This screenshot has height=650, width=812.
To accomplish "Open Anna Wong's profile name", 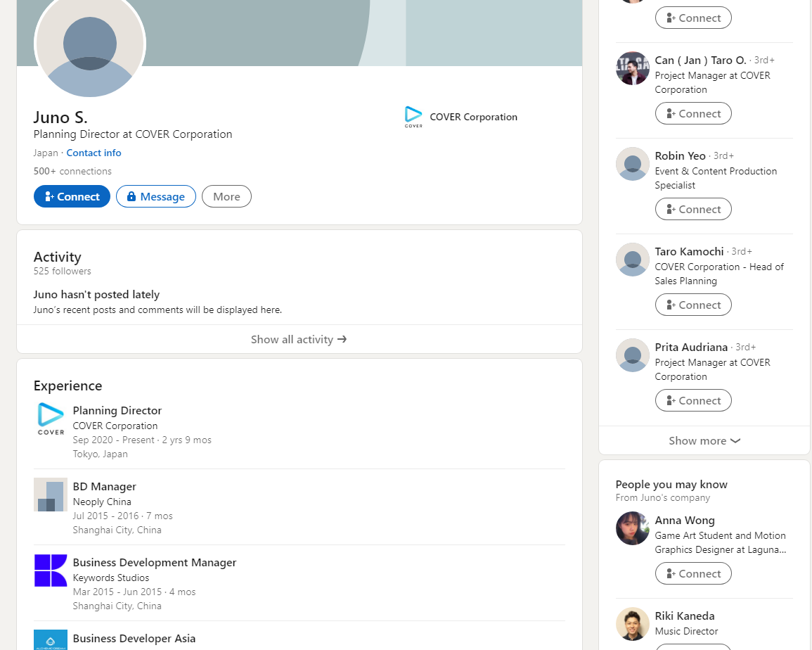I will (685, 521).
